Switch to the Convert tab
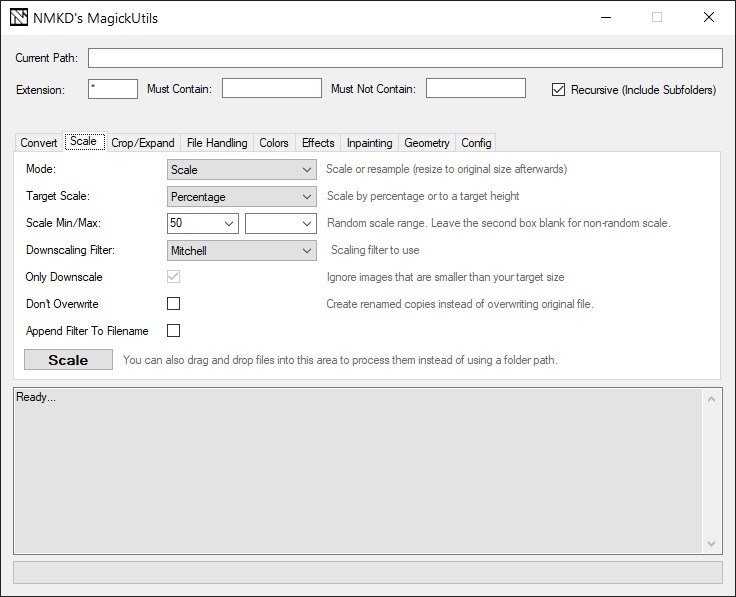 38,143
